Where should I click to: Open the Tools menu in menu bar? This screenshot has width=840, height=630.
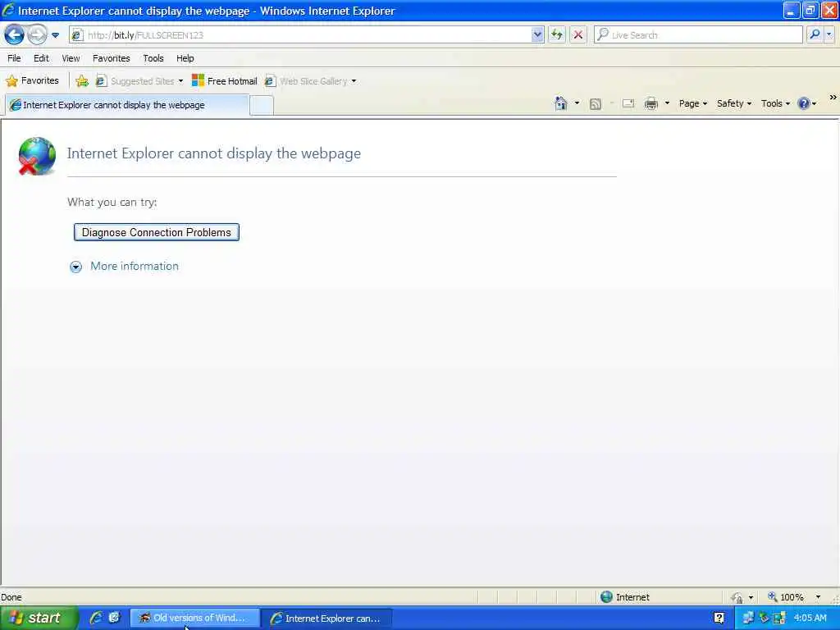tap(153, 58)
